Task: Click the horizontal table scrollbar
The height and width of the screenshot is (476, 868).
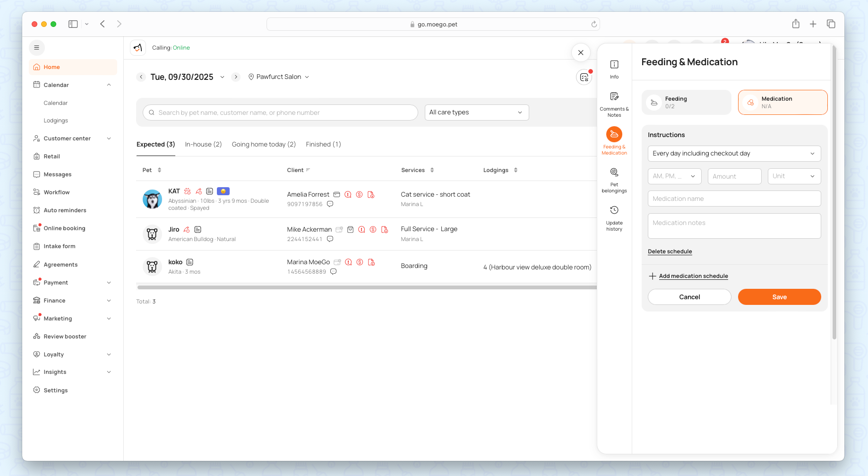Action: (367, 287)
